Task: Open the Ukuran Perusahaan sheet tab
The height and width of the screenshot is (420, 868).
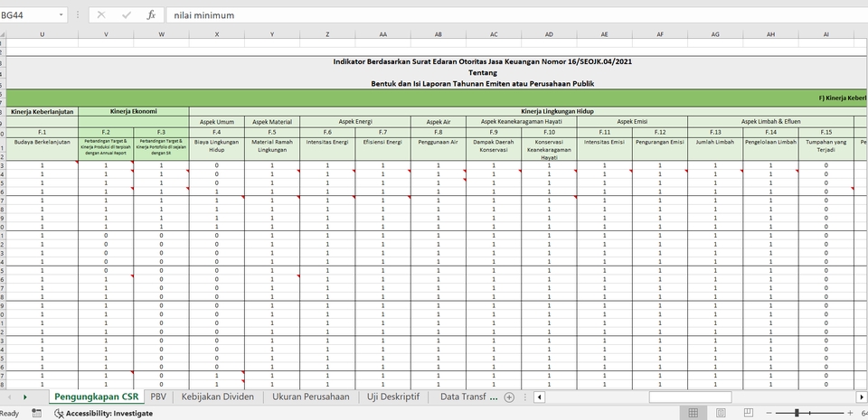Action: pyautogui.click(x=310, y=397)
